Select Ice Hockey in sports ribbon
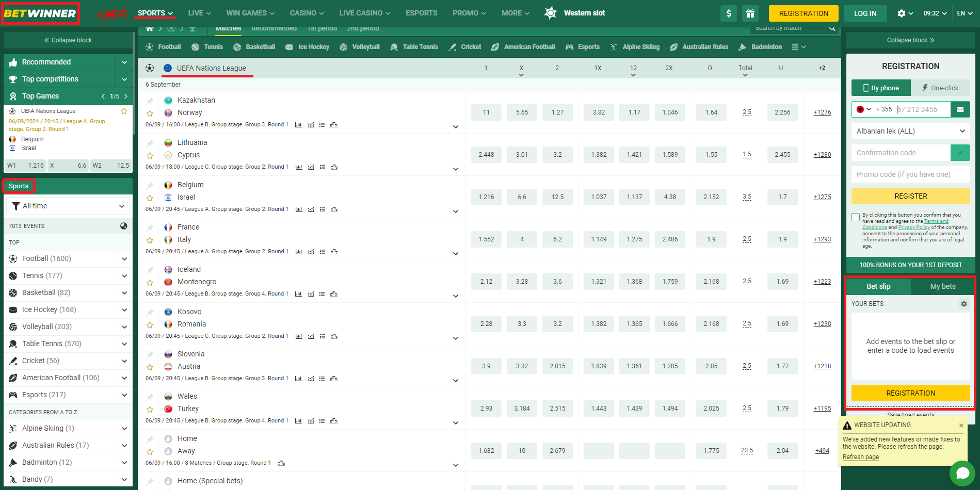 [x=307, y=47]
